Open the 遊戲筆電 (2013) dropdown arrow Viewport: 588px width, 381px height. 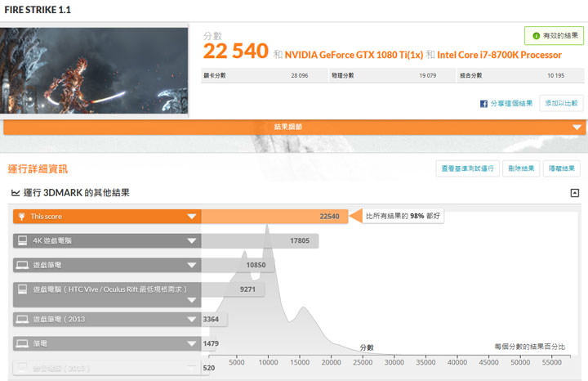point(192,319)
